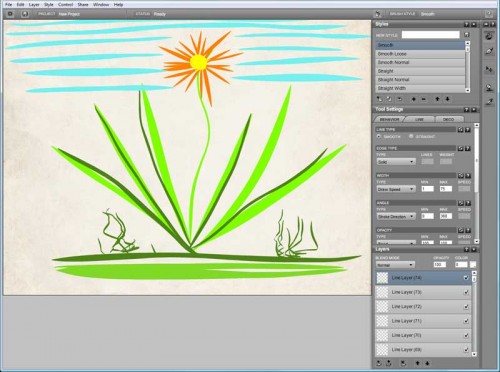Image resolution: width=500 pixels, height=372 pixels.
Task: Collapse the Layers panel with its header arrow
Action: click(474, 249)
